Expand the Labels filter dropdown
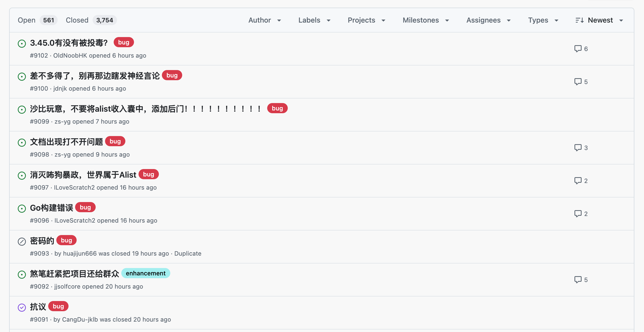Screen dimensions: 644x332 point(314,20)
